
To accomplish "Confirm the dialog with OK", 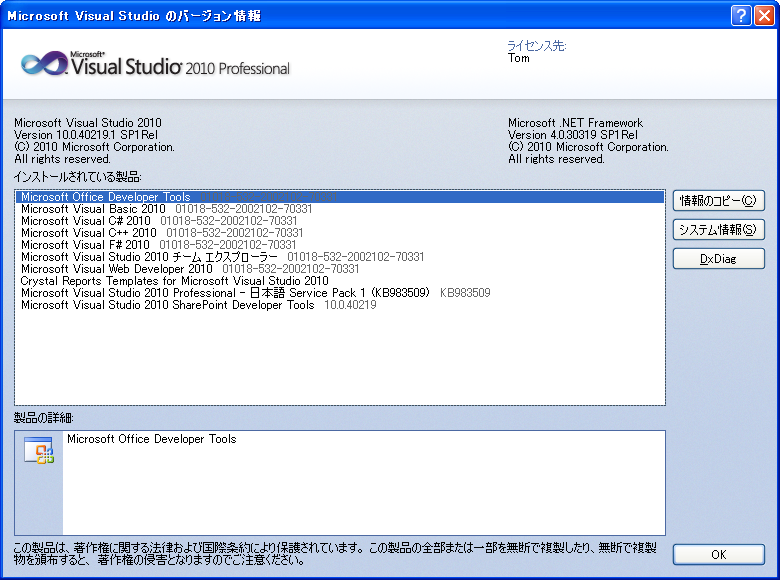I will pyautogui.click(x=718, y=554).
